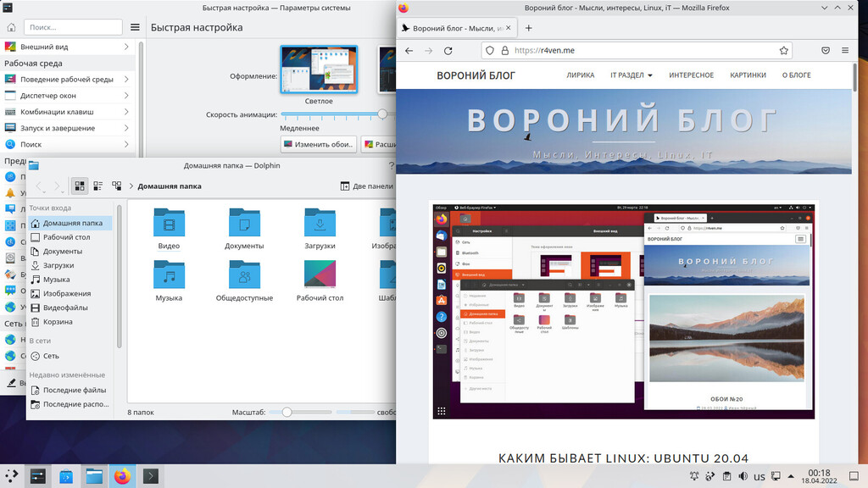Open the volume control in system tray
Screen dimensions: 868x488
743,476
